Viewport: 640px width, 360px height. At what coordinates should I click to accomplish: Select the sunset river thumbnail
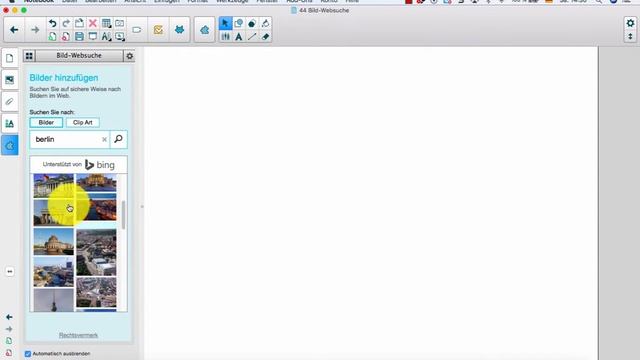pos(96,207)
